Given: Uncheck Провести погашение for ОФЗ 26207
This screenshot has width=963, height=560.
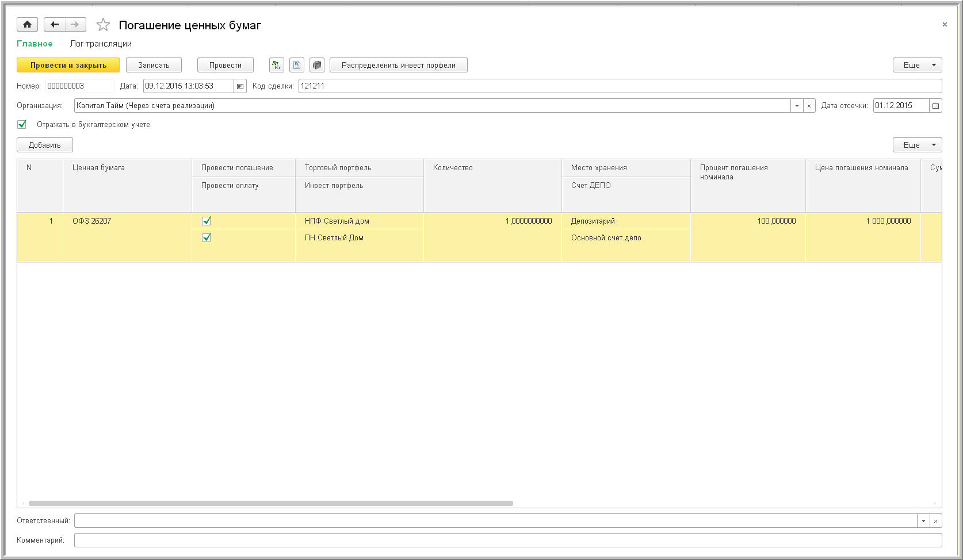Looking at the screenshot, I should 207,221.
